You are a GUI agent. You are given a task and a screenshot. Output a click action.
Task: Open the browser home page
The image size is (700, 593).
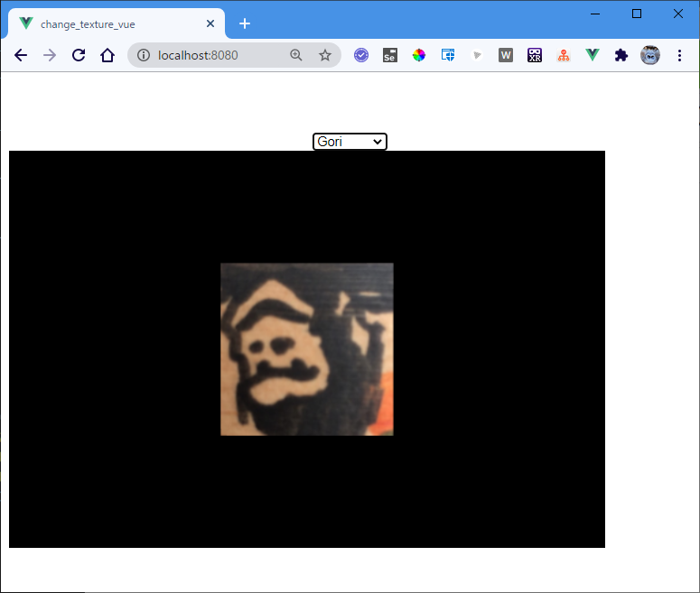pos(107,55)
